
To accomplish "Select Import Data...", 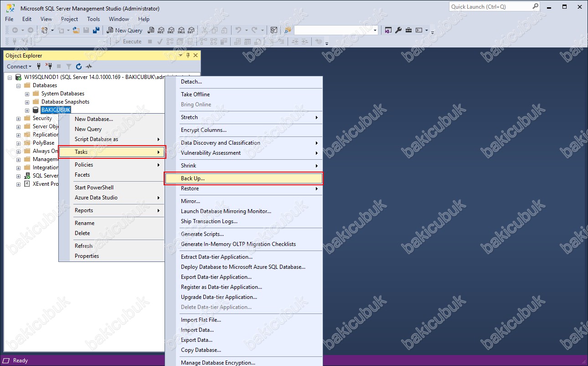I will coord(243,330).
